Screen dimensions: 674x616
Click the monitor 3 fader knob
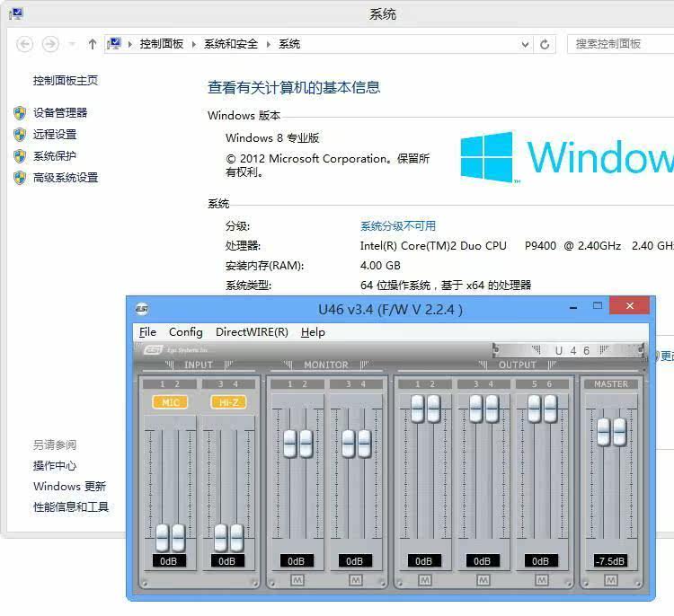(348, 444)
